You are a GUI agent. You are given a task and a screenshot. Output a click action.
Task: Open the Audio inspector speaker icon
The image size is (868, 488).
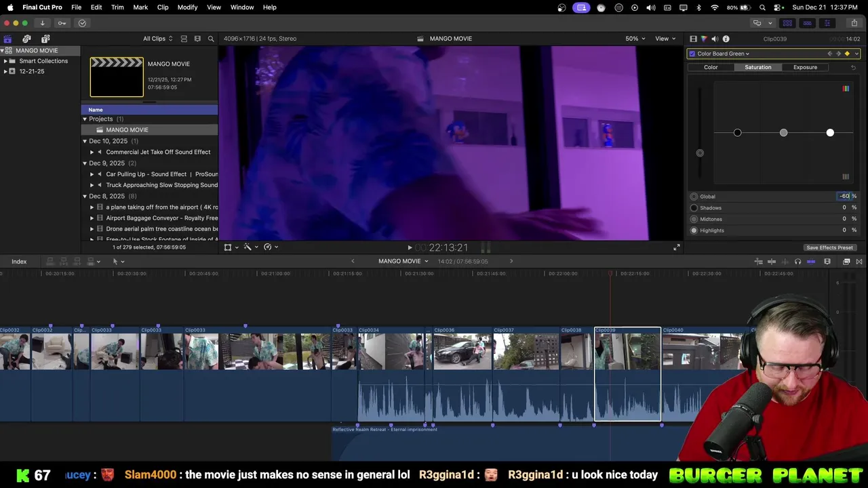pyautogui.click(x=715, y=39)
